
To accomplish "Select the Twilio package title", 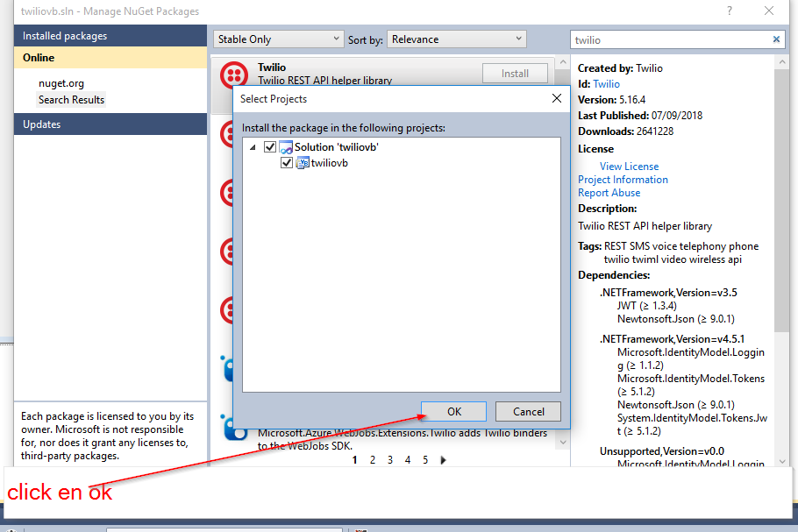I will [272, 67].
